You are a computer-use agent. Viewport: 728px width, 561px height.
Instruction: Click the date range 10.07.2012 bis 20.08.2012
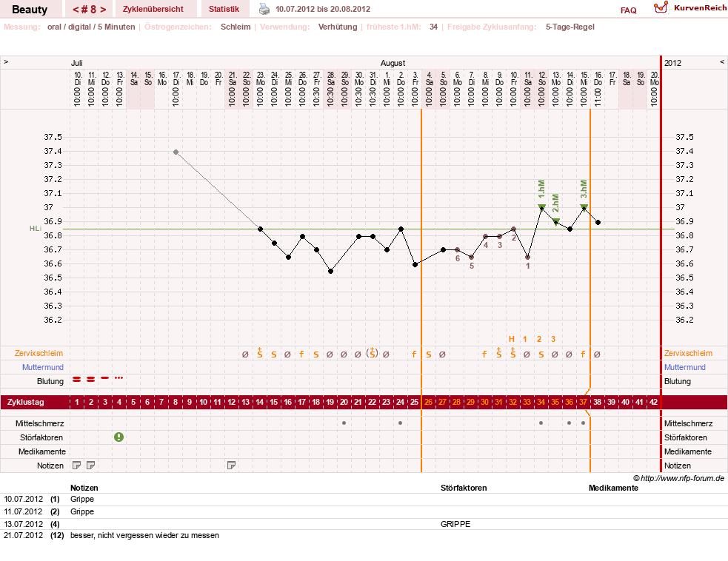point(323,9)
